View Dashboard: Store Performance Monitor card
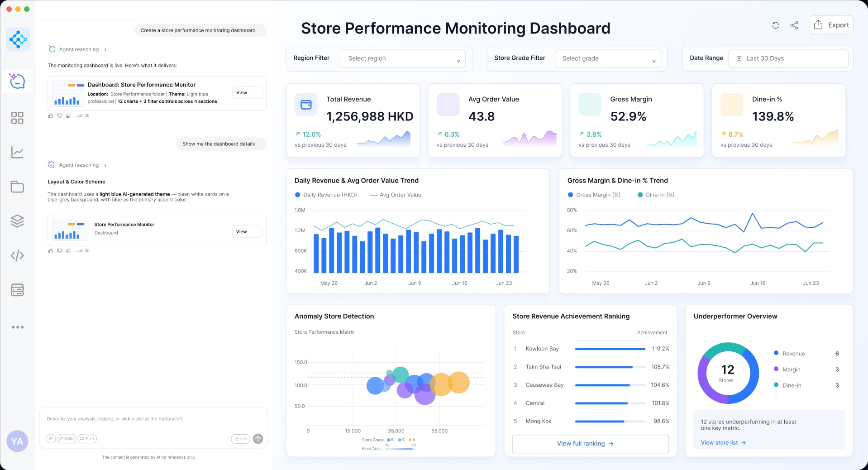Screen dimensions: 868x470 [x=242, y=92]
